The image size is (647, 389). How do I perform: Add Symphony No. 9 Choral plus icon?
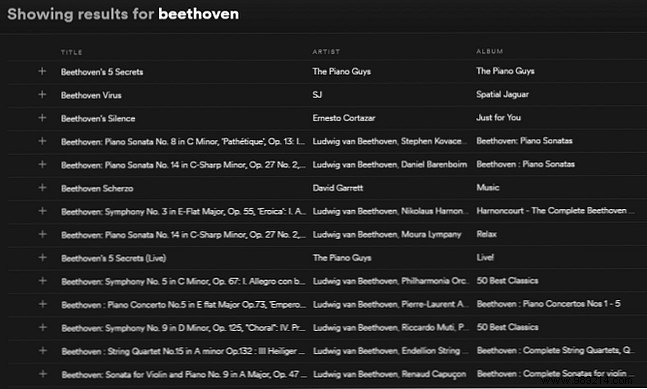pos(42,328)
